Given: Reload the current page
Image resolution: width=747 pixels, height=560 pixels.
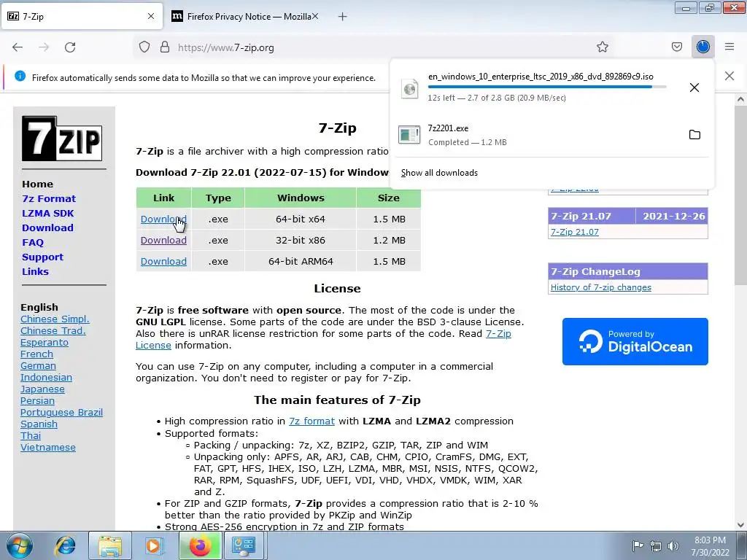Looking at the screenshot, I should point(70,47).
